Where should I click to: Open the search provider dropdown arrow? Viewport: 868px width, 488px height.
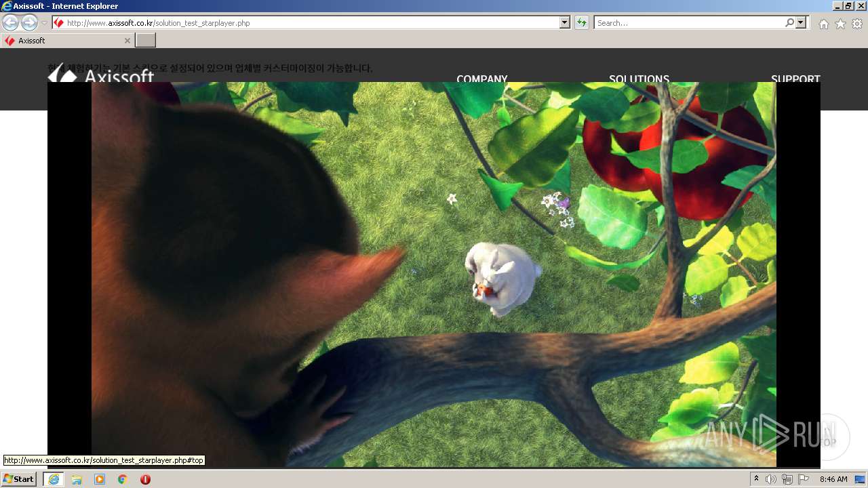(802, 23)
